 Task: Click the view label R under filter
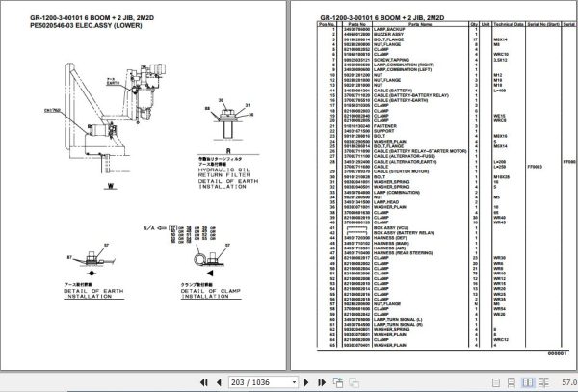(x=228, y=151)
